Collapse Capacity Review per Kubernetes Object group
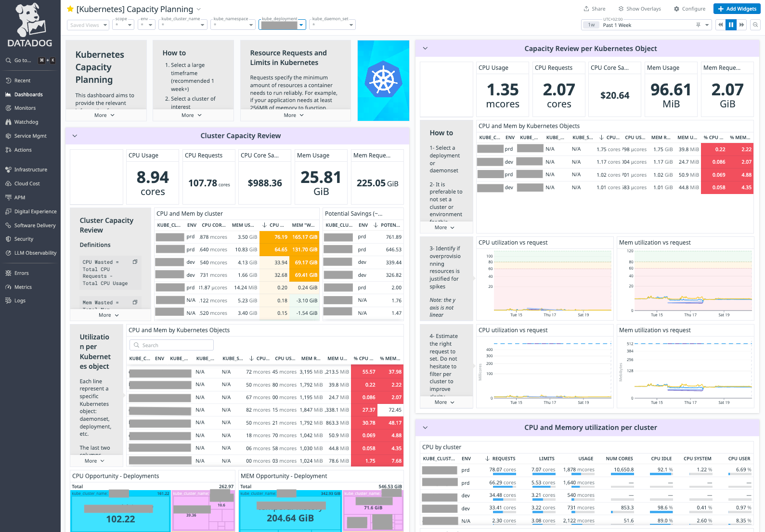This screenshot has width=765, height=532. click(x=425, y=49)
